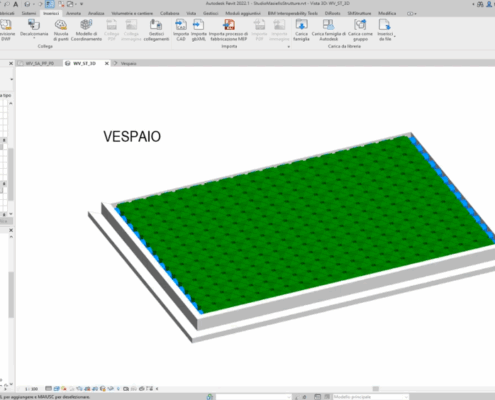Click the upper left panel scroll up arrow

pos(11,104)
